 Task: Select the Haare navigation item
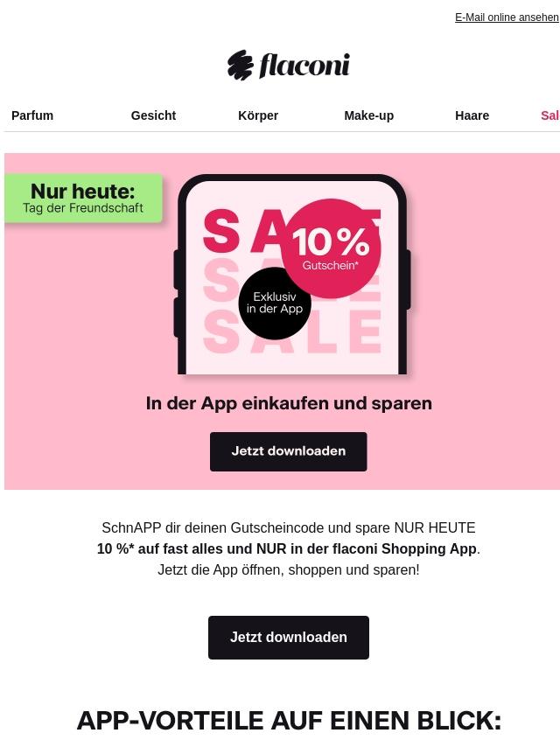(472, 115)
